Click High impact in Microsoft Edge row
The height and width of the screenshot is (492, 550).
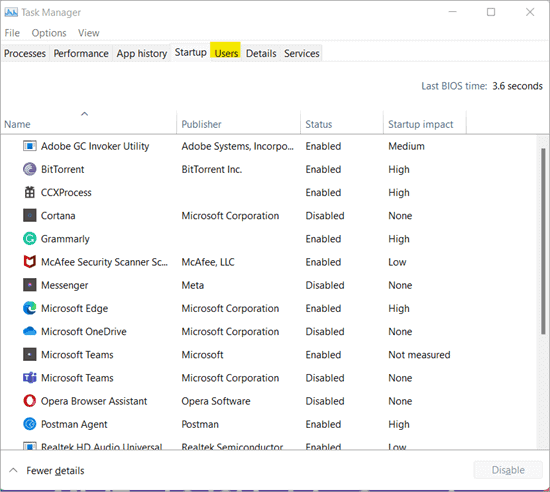(399, 308)
